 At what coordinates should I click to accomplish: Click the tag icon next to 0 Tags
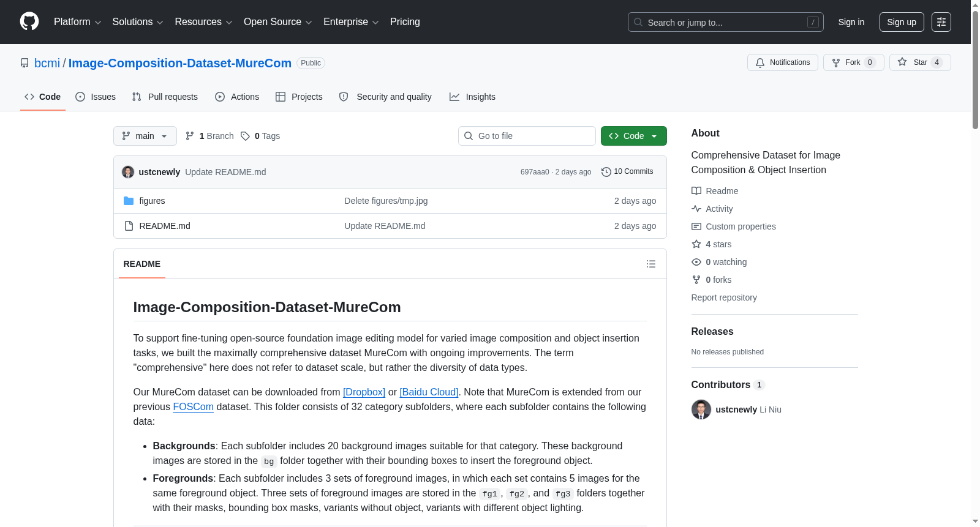[245, 136]
